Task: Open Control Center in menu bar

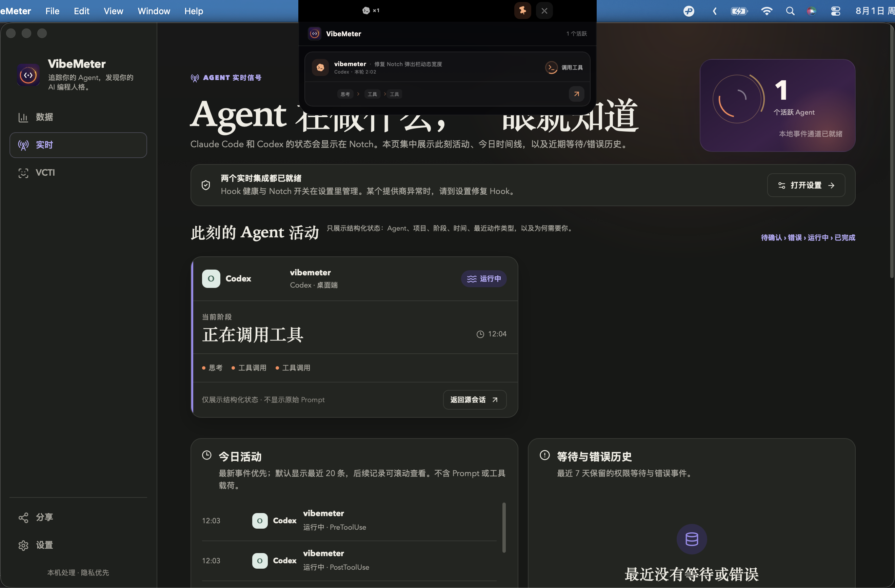Action: [x=836, y=11]
